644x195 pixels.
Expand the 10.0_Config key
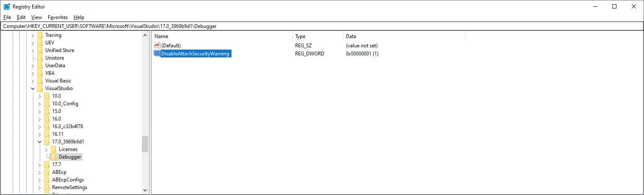coord(40,104)
